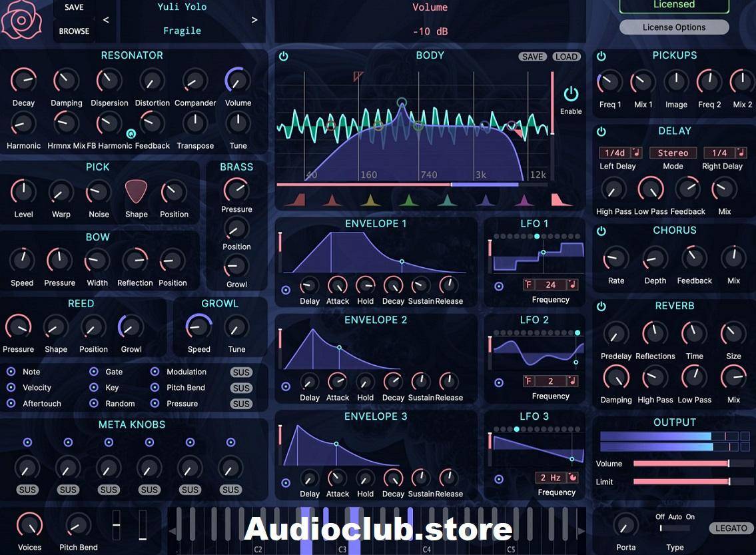Screen dimensions: 756x555
Task: Click the Chorus Rate knob
Action: pyautogui.click(x=615, y=259)
